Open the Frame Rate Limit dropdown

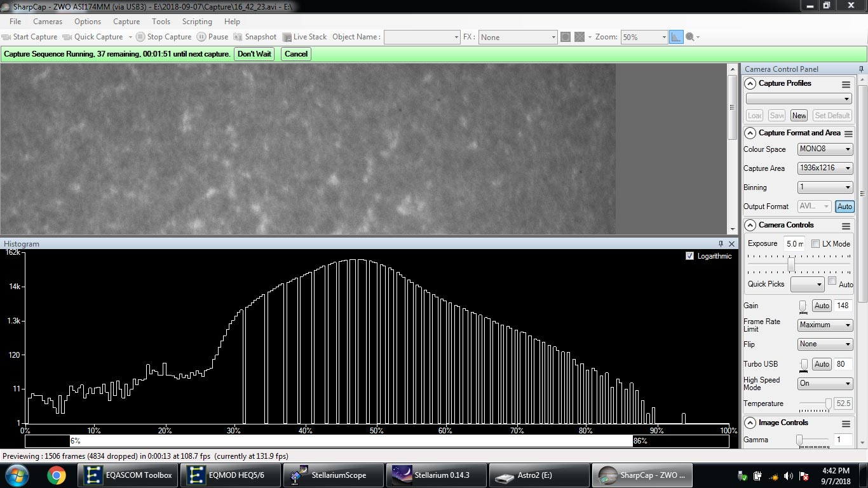coord(825,325)
